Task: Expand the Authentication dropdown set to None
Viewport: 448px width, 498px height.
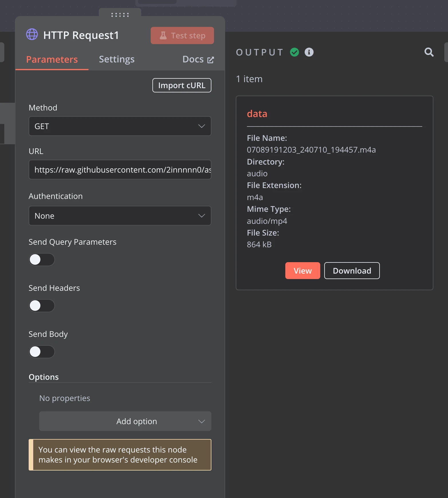Action: tap(120, 216)
